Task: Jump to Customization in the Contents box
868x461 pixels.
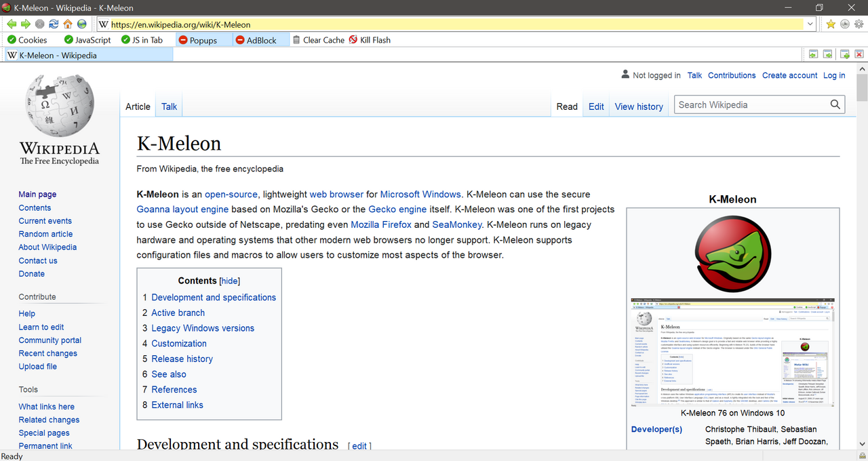Action: coord(179,344)
